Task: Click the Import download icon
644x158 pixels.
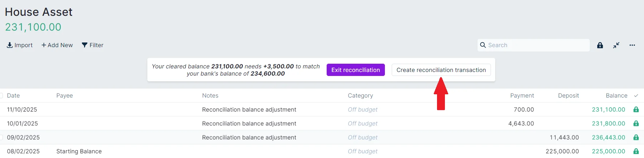Action: pyautogui.click(x=10, y=45)
